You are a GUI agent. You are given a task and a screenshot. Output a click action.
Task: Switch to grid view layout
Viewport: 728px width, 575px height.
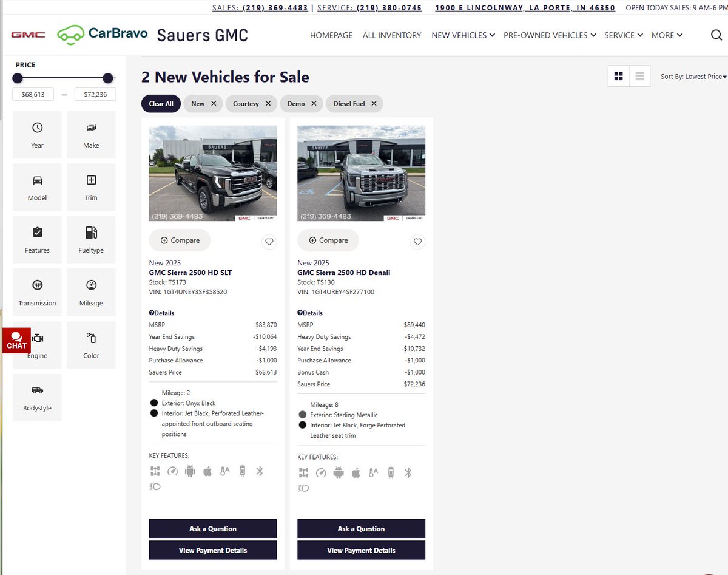coord(619,77)
